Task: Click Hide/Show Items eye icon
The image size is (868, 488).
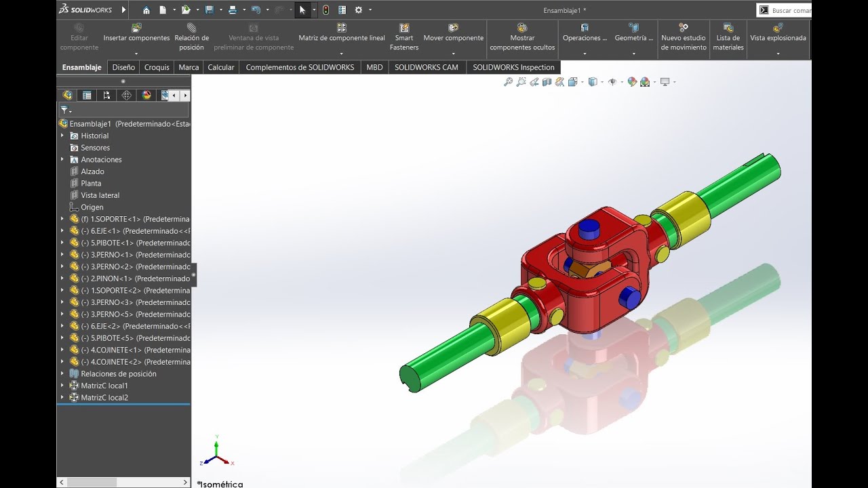Action: [x=612, y=82]
